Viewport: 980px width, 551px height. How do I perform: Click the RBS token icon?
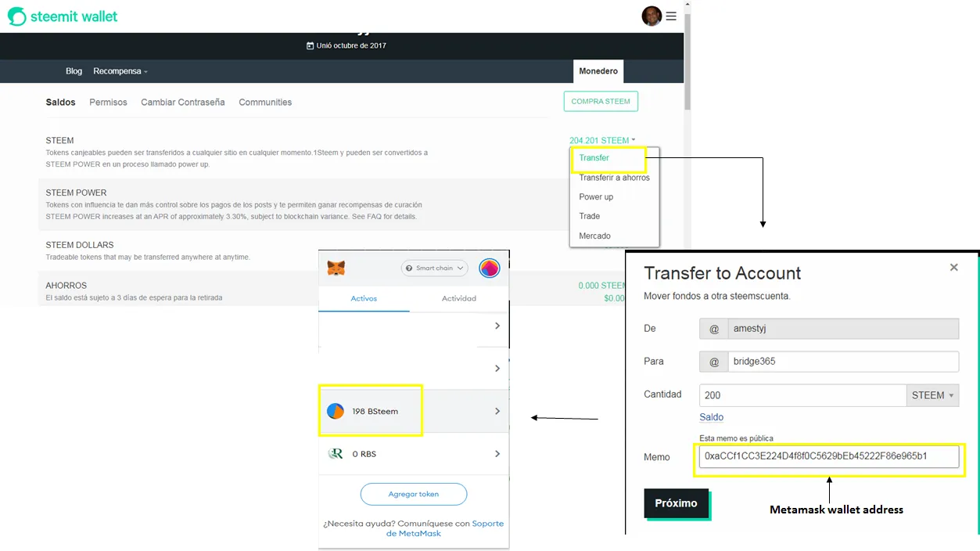click(x=336, y=453)
